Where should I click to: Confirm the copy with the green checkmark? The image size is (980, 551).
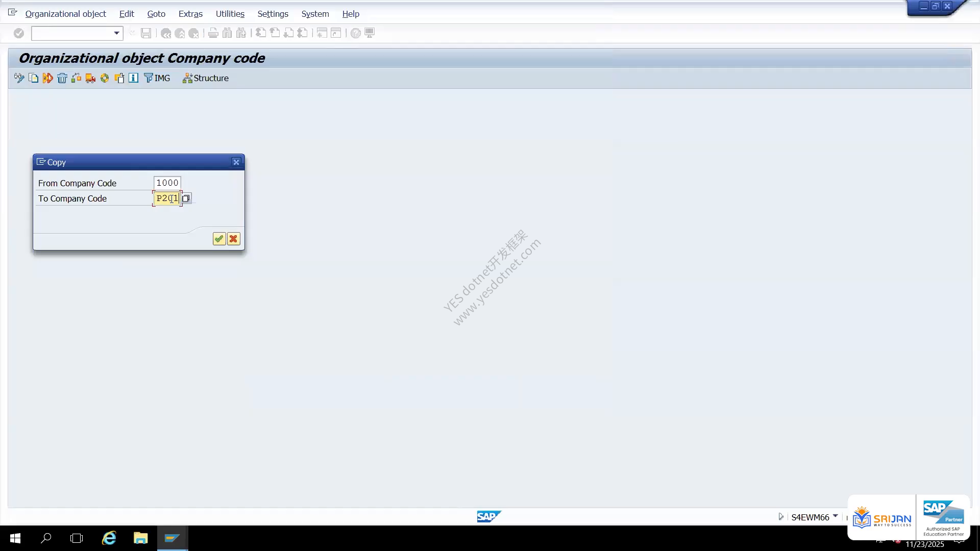pyautogui.click(x=219, y=239)
